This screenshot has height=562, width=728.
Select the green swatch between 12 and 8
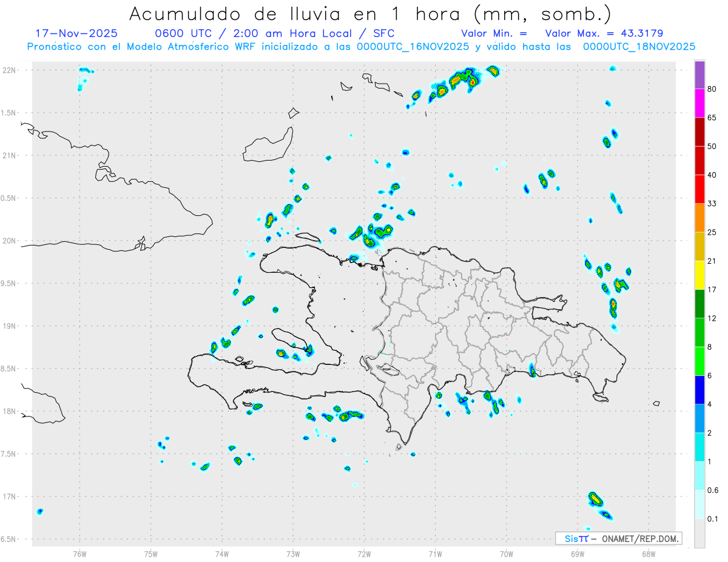click(x=699, y=332)
